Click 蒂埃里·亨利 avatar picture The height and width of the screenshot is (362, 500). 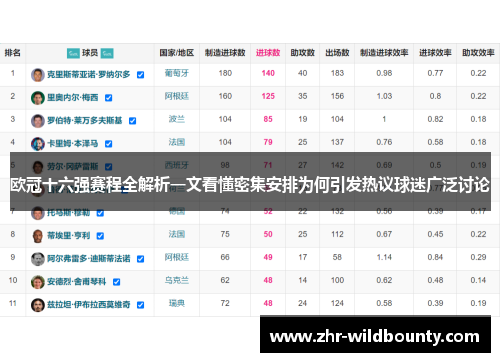tap(38, 236)
